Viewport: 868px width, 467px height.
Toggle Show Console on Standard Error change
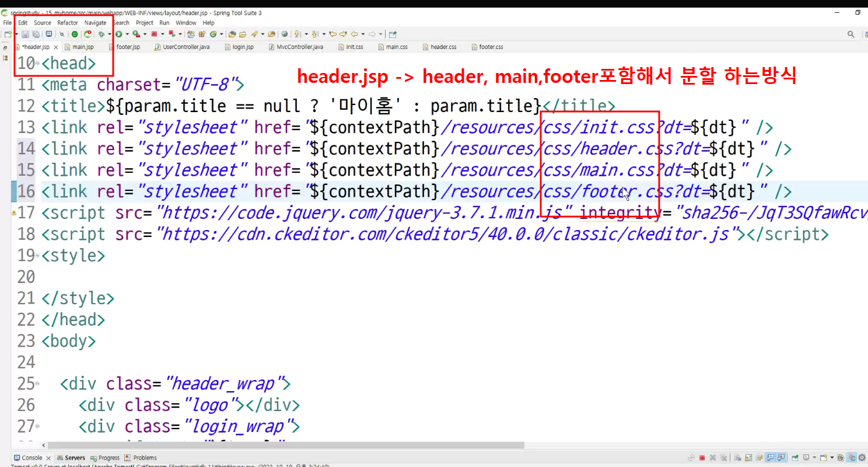pos(781,458)
